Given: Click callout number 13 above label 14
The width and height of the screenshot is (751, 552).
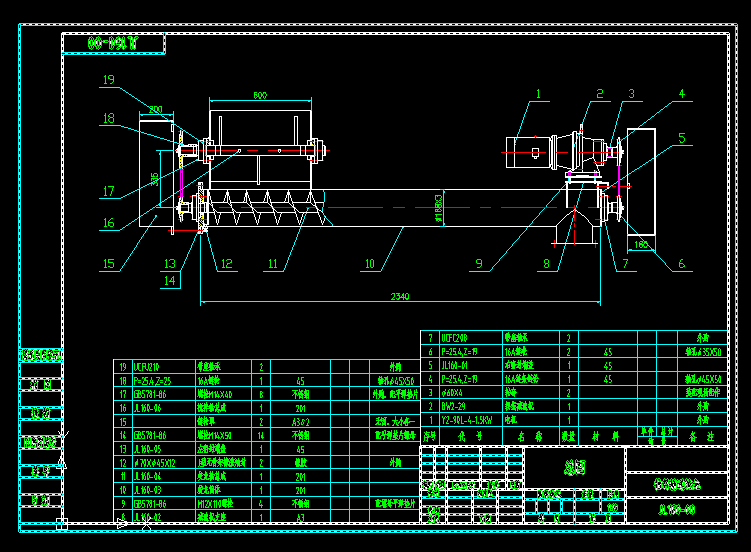Looking at the screenshot, I should (x=170, y=264).
